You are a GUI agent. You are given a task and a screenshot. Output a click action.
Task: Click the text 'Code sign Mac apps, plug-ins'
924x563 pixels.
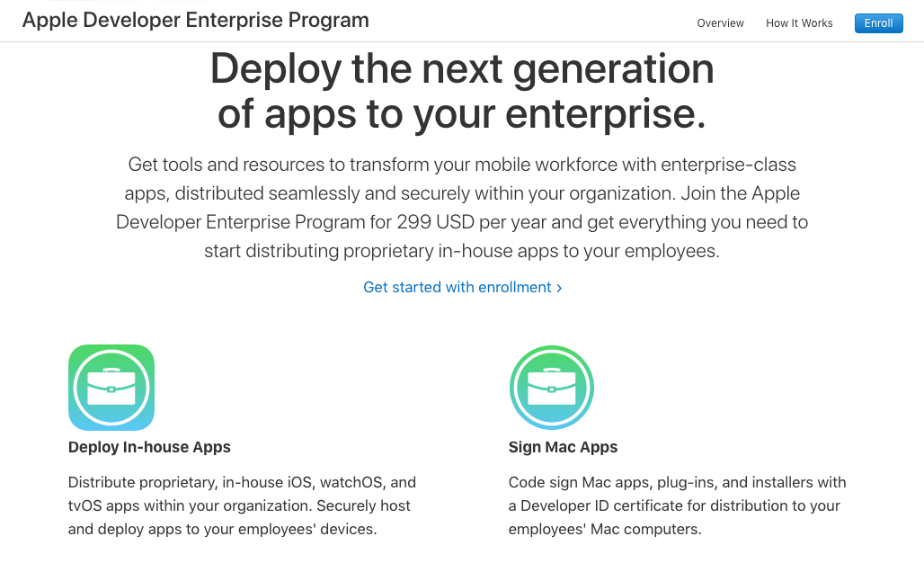coord(677,505)
